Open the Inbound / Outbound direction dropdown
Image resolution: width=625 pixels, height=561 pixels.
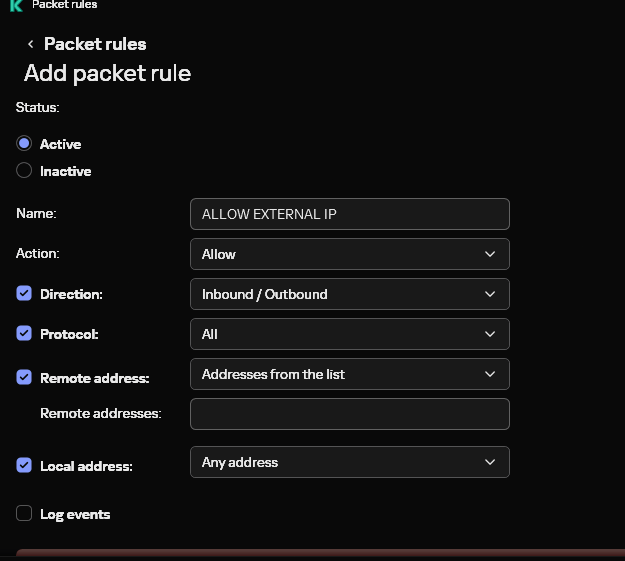point(349,294)
